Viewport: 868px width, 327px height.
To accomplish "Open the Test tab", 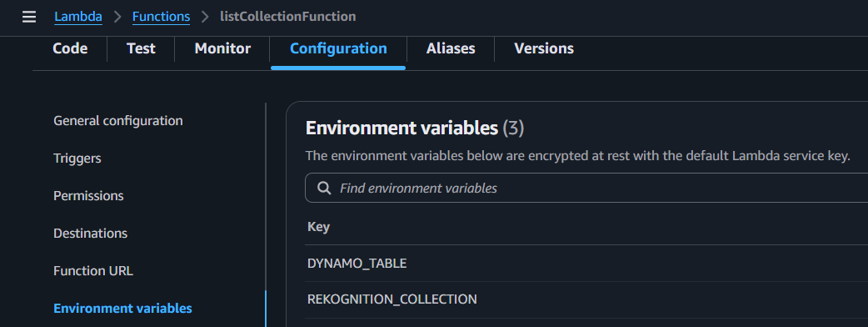I will 141,48.
